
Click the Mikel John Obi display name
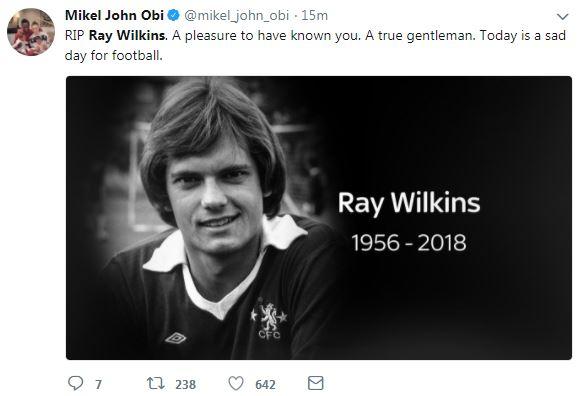[114, 15]
